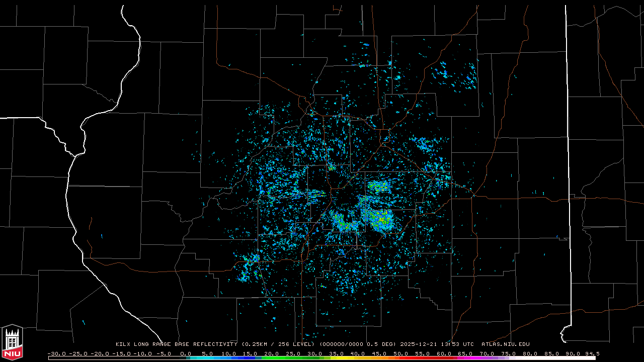Click the 35.0 dBZ label on color scale

click(x=337, y=353)
